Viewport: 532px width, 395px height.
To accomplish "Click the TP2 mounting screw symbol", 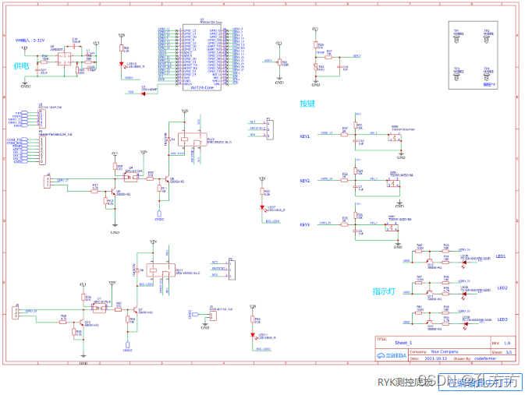I will (487, 39).
